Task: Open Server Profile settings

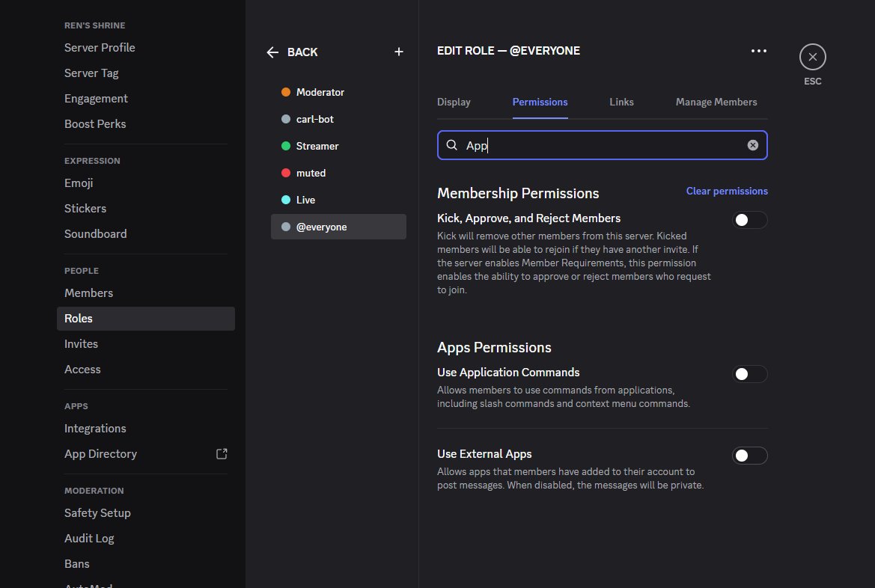Action: (x=146, y=47)
